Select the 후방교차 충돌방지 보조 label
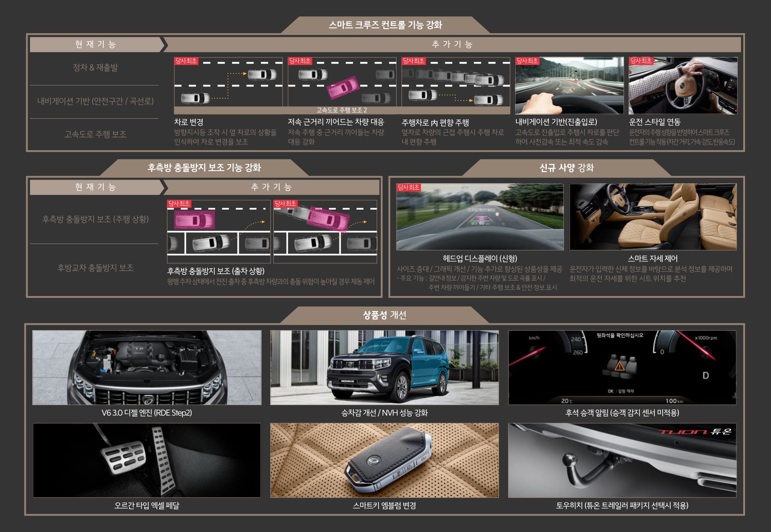The image size is (771, 532). tap(95, 268)
